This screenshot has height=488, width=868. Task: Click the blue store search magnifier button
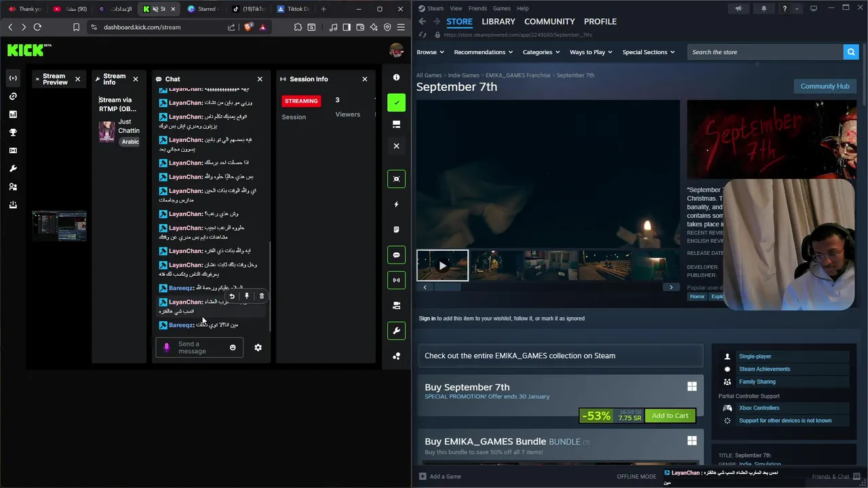pos(851,52)
